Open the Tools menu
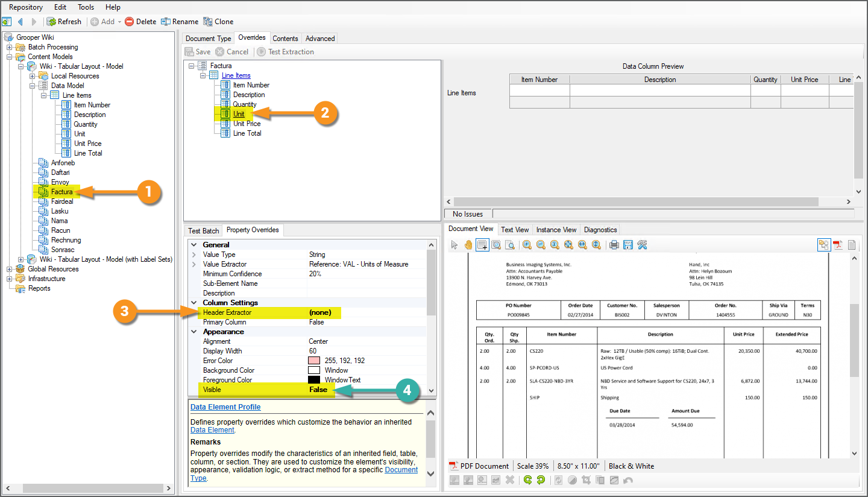The image size is (868, 497). 86,7
